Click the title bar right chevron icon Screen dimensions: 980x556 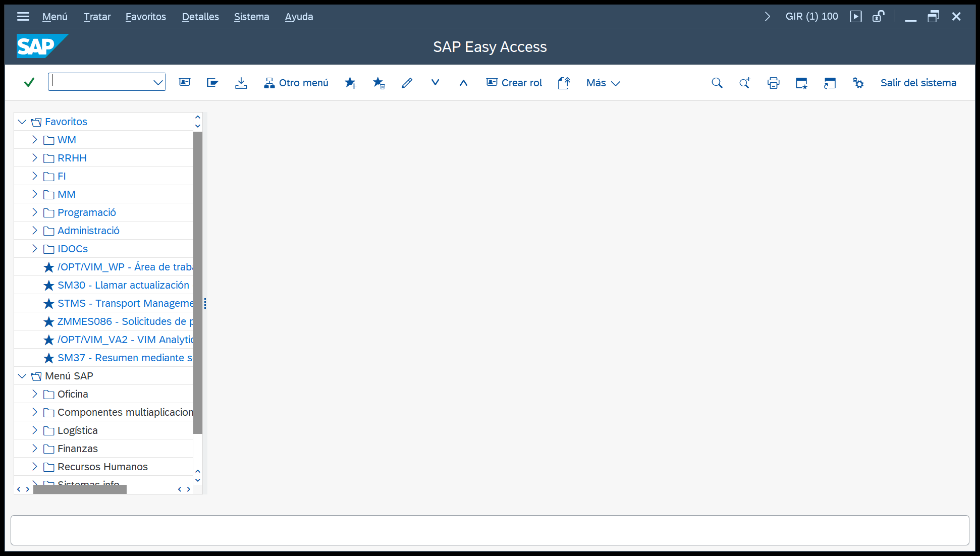[767, 17]
